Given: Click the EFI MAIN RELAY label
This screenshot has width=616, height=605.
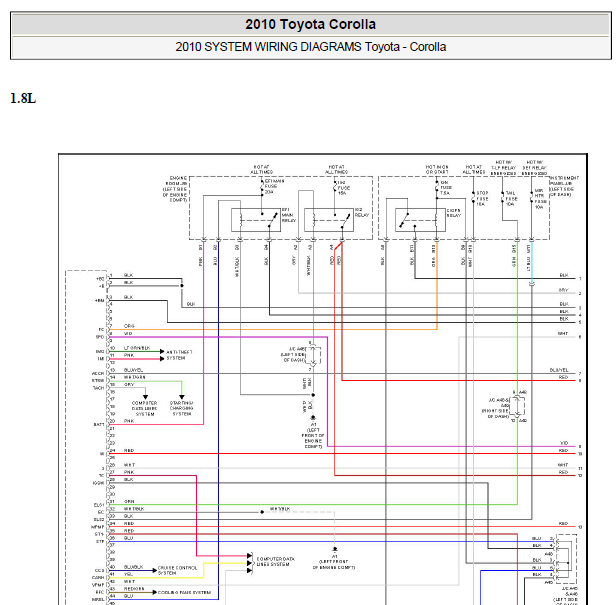Looking at the screenshot, I should coord(289,215).
